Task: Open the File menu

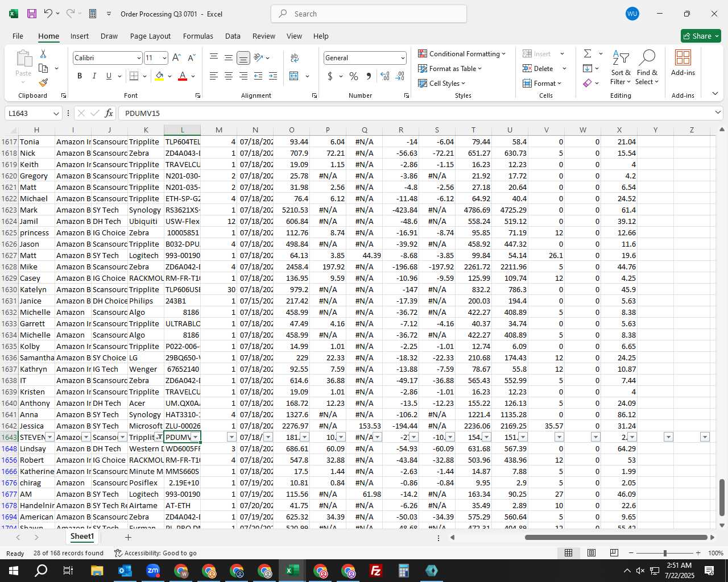Action: tap(18, 36)
